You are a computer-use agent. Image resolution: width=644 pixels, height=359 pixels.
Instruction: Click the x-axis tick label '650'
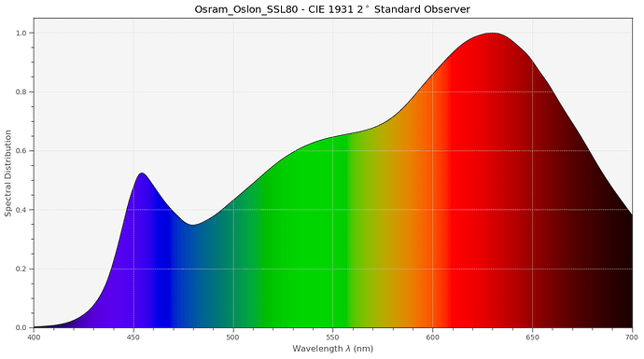pos(532,338)
